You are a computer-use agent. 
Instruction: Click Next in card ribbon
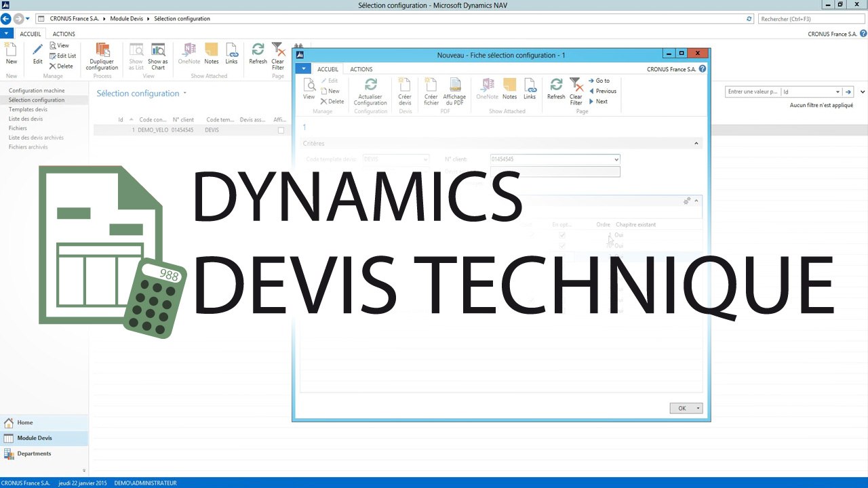coord(598,102)
